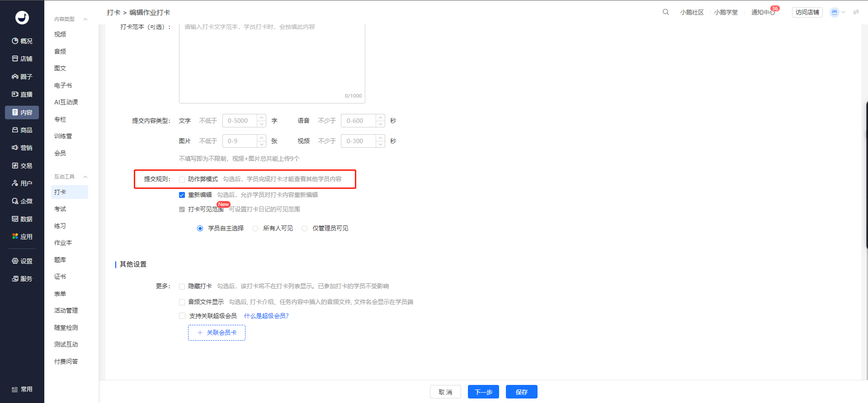
Task: Click the 文字 minimum character count field
Action: pyautogui.click(x=241, y=121)
